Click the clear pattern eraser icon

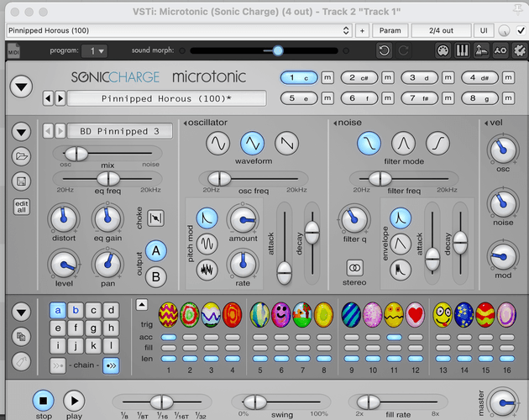(21, 361)
